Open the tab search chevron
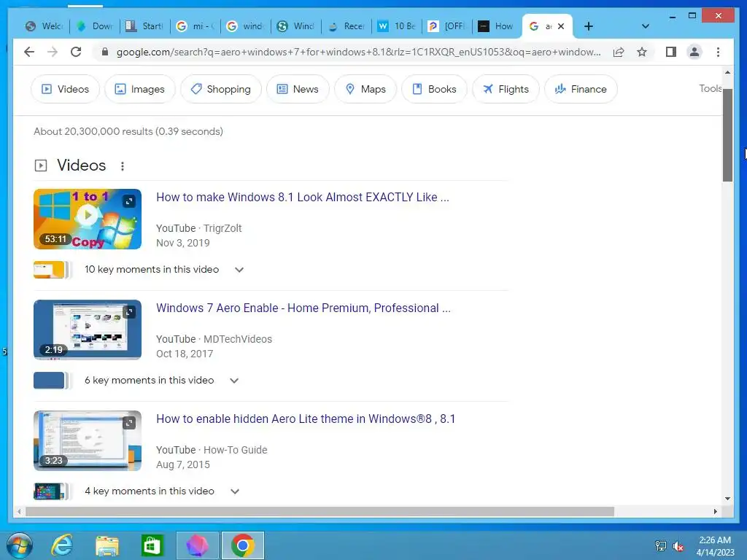The image size is (747, 560). coord(645,26)
